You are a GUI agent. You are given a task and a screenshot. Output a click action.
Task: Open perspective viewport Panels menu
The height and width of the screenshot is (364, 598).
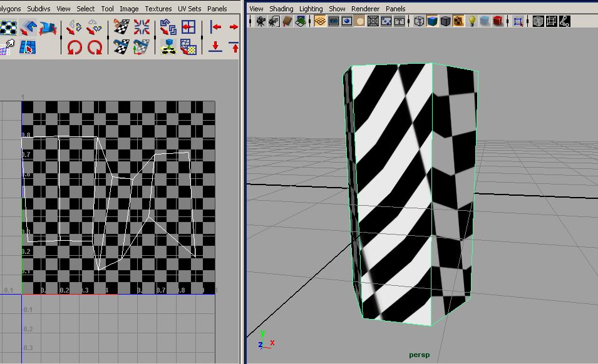[x=396, y=8]
